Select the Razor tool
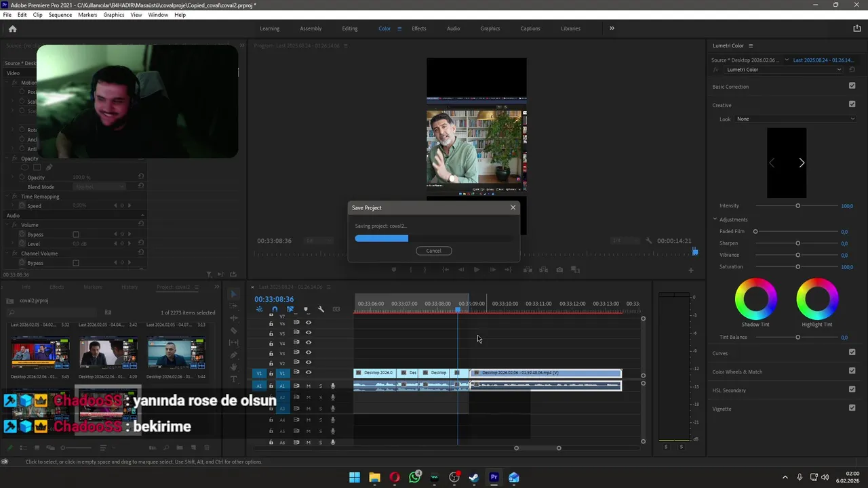 (234, 331)
